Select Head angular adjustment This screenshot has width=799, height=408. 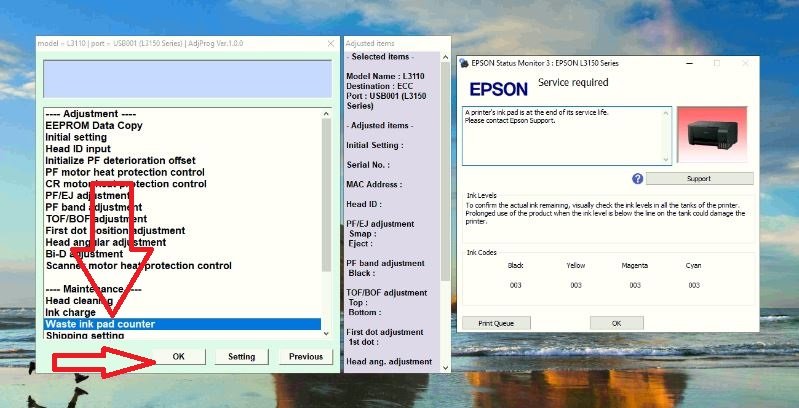pos(105,242)
